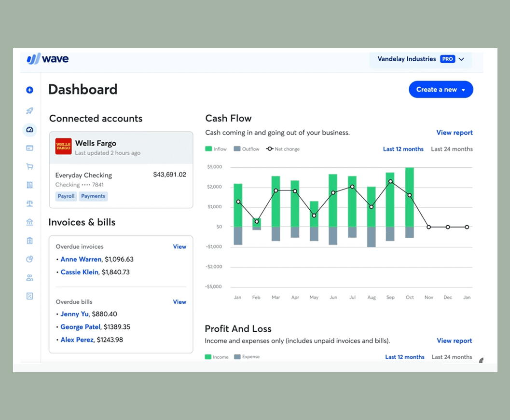This screenshot has height=420, width=510.
Task: Open the Purchases receipt icon in sidebar
Action: point(29,185)
